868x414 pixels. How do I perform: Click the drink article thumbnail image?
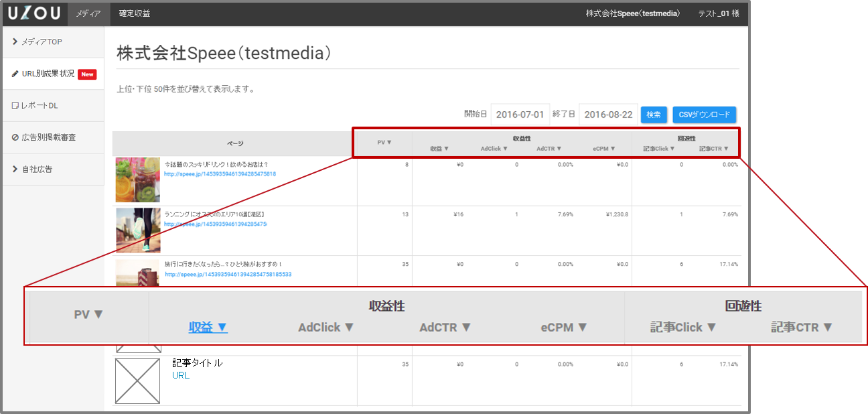pyautogui.click(x=138, y=180)
